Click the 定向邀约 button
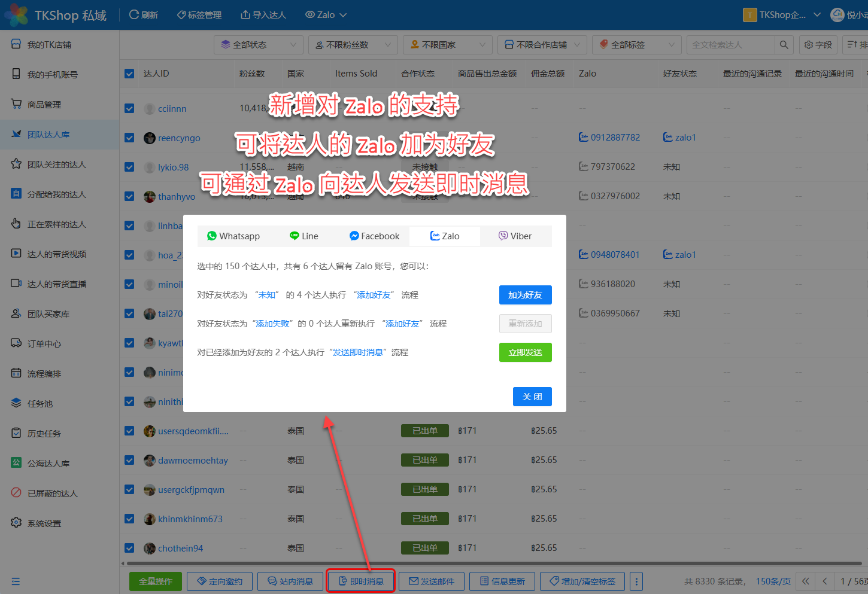Viewport: 868px width, 594px height. pos(220,581)
